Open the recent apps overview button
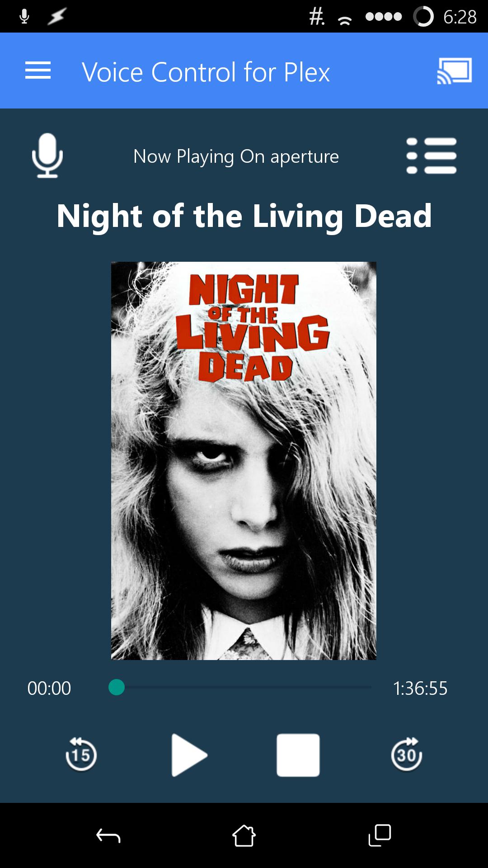 pyautogui.click(x=380, y=835)
